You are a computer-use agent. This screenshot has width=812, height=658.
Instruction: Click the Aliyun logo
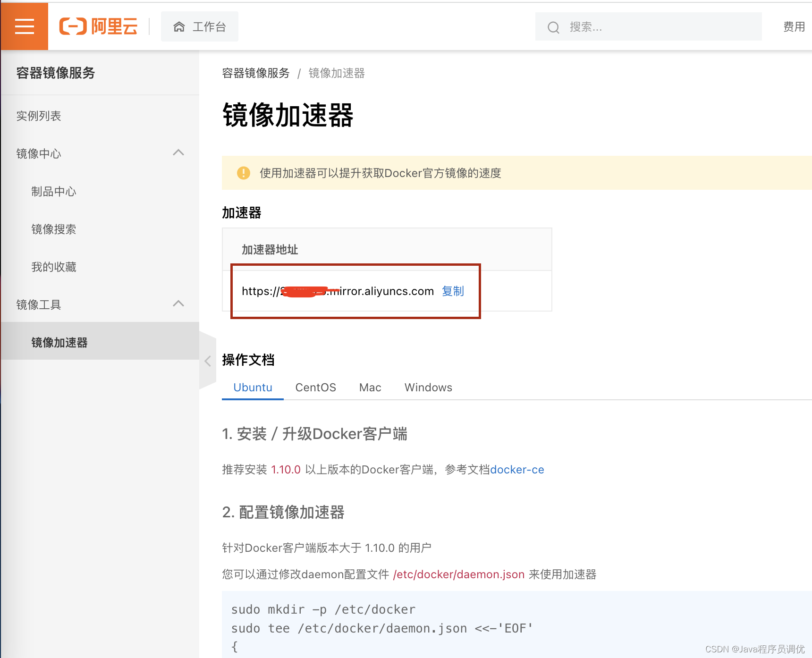click(98, 26)
